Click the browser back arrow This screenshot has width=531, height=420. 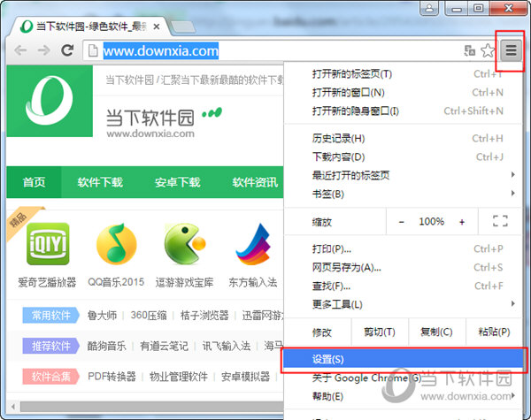tap(19, 51)
